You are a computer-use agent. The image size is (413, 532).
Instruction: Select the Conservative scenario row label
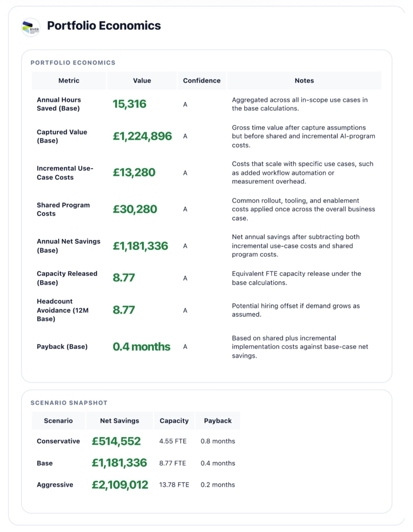click(58, 441)
